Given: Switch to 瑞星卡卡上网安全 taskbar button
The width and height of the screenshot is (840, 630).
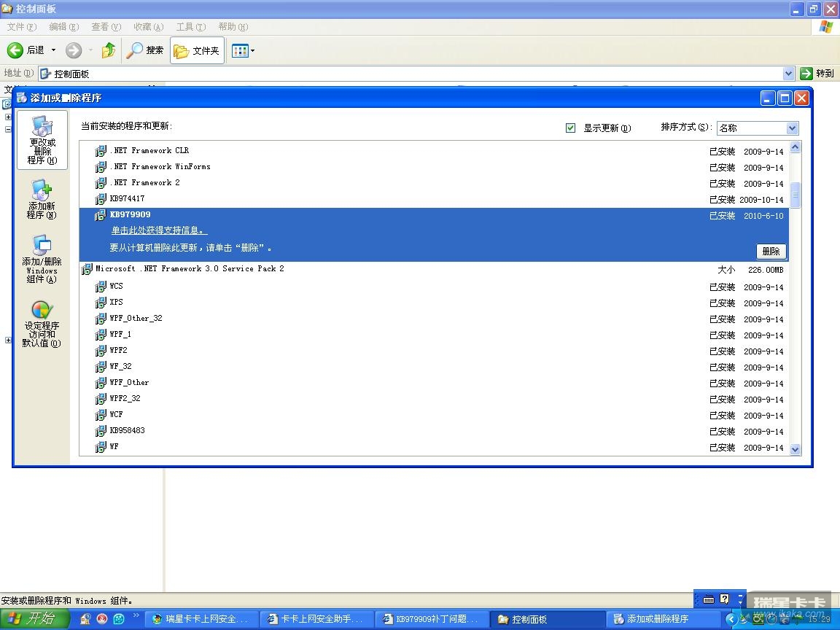Looking at the screenshot, I should 201,619.
